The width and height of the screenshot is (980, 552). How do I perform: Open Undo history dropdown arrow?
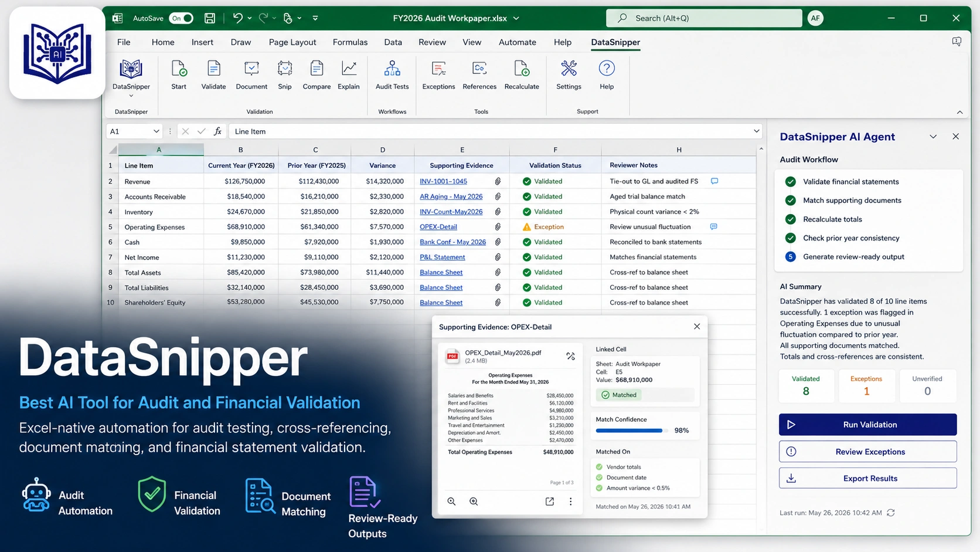250,18
